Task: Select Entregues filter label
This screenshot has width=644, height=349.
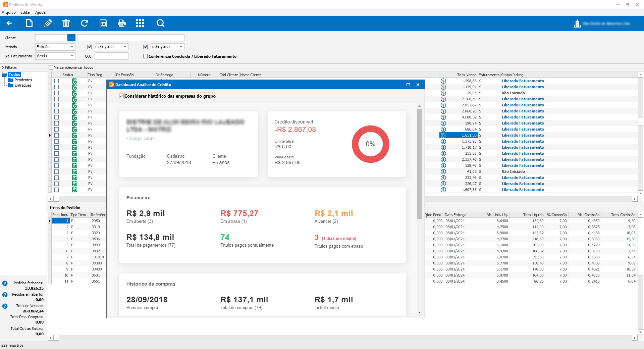Action: [23, 85]
